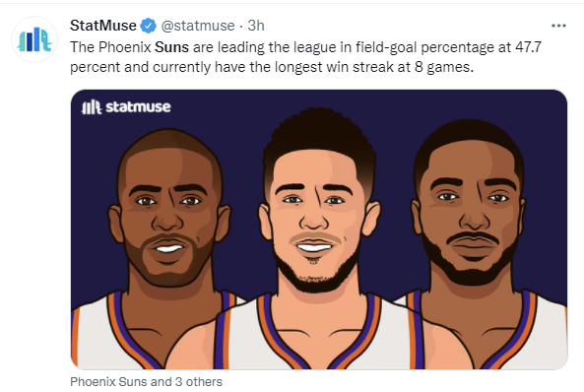Open the @statmuse handle link
Screen dimensions: 584x392
(198, 26)
